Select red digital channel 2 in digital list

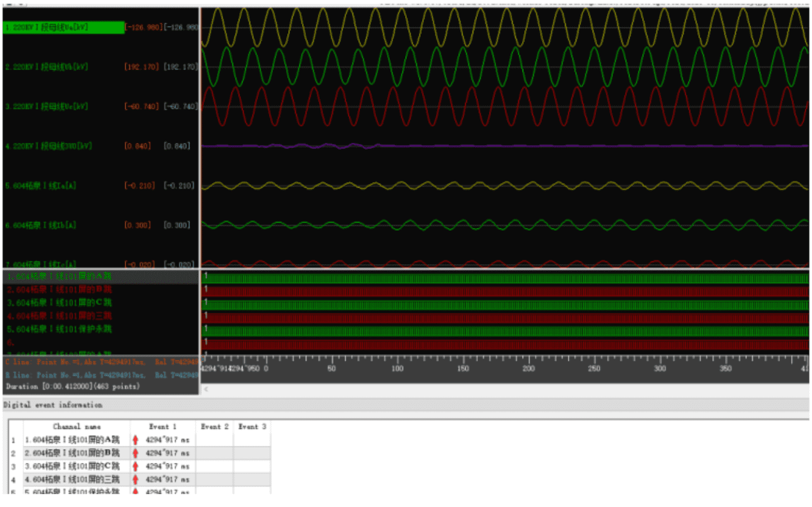point(59,290)
